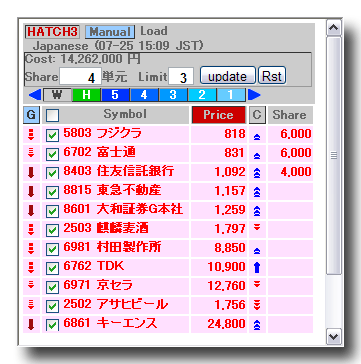This screenshot has width=361, height=364.
Task: Click the vertical scrollbar thumb
Action: 334,155
